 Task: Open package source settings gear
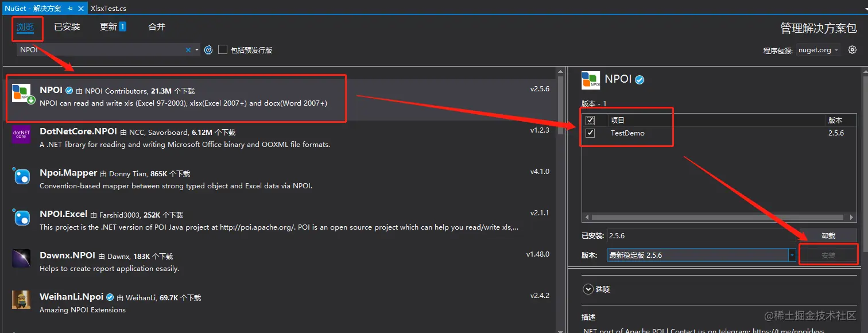pyautogui.click(x=852, y=50)
